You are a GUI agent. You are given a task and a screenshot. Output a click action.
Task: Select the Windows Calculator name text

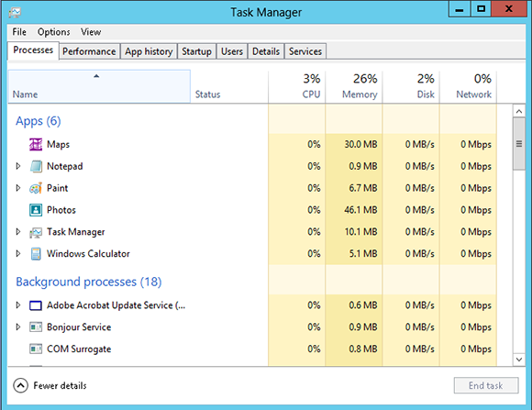tap(88, 254)
